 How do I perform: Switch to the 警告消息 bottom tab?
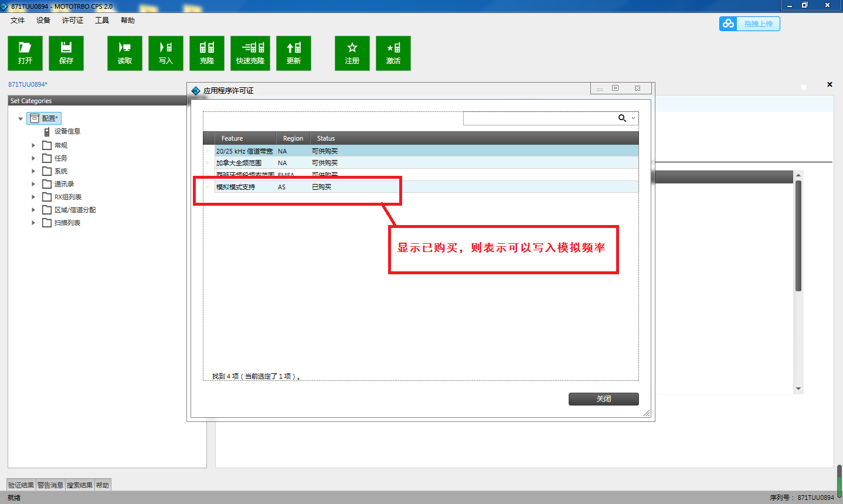pyautogui.click(x=50, y=485)
